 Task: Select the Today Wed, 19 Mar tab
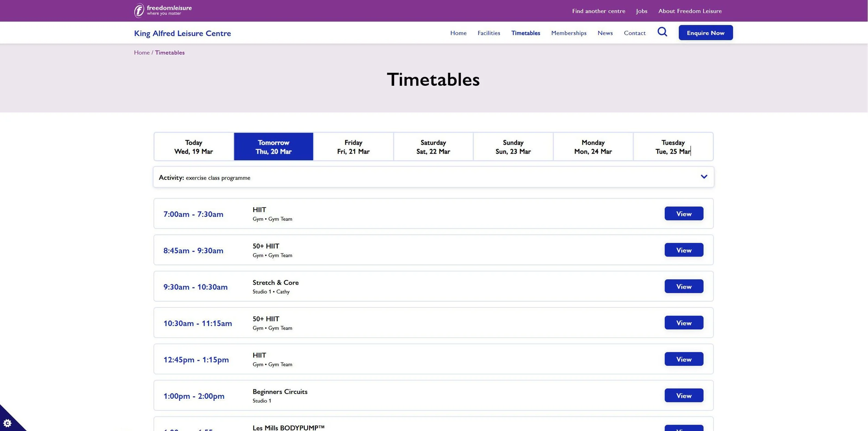[x=193, y=147]
